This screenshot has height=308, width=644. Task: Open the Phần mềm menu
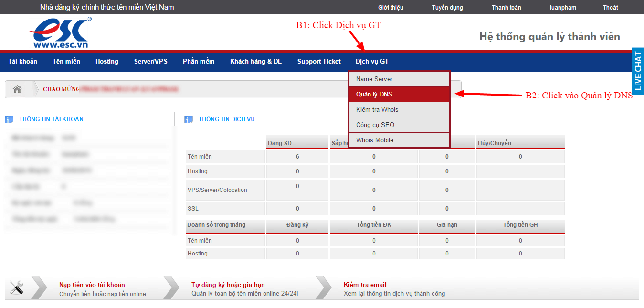(199, 61)
